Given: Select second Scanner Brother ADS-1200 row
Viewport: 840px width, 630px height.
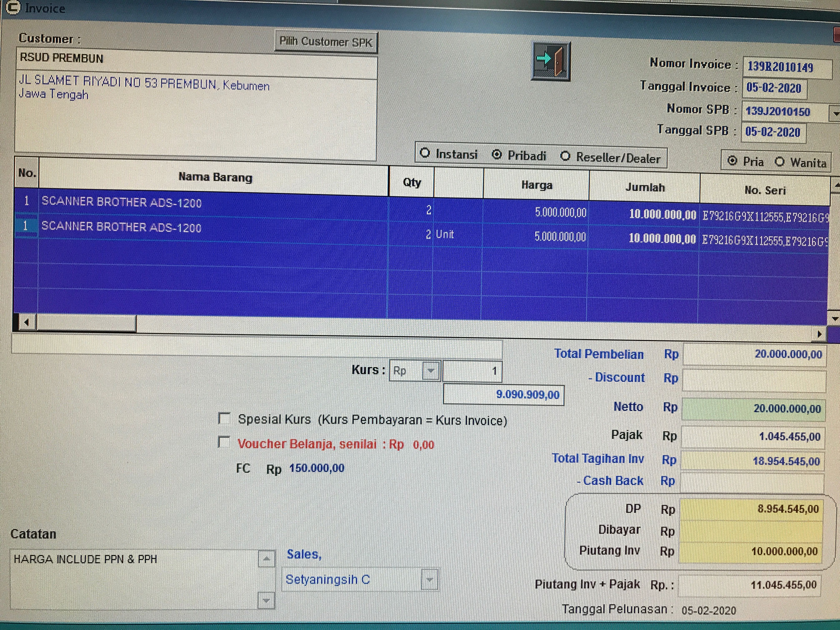Looking at the screenshot, I should pyautogui.click(x=121, y=227).
